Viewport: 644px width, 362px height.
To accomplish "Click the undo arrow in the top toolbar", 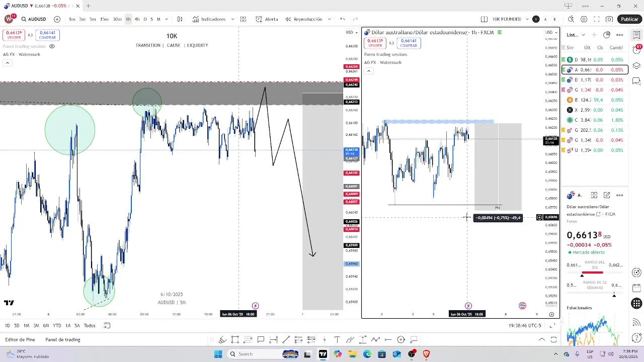I will 343,19.
